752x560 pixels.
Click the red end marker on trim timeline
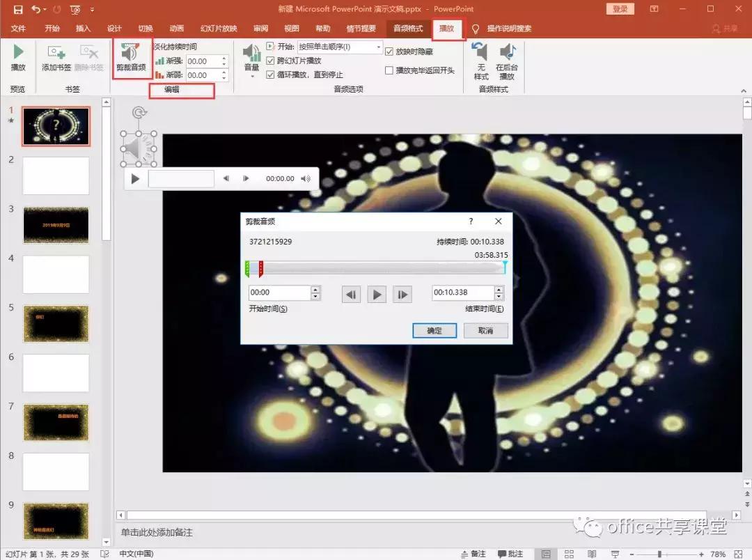point(261,269)
